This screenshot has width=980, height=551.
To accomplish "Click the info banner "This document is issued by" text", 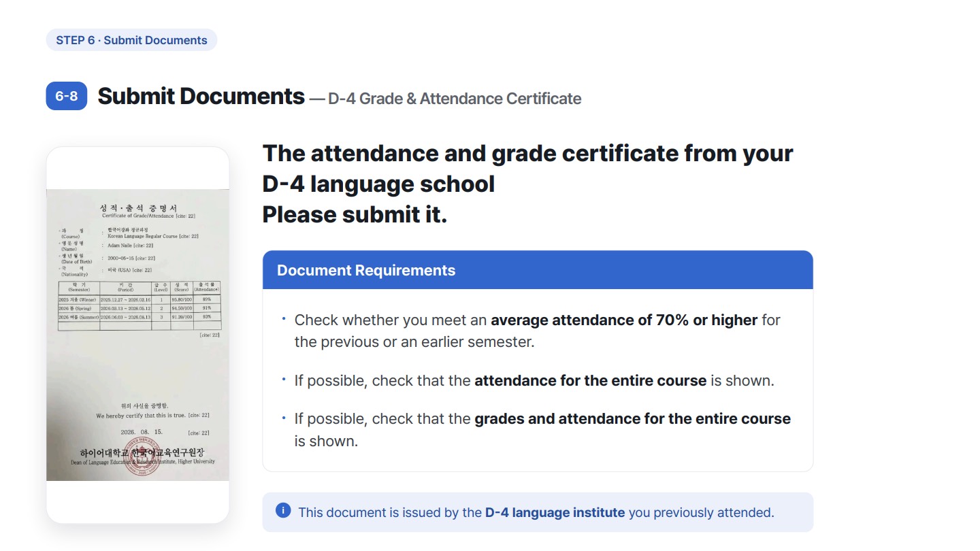I will 390,512.
